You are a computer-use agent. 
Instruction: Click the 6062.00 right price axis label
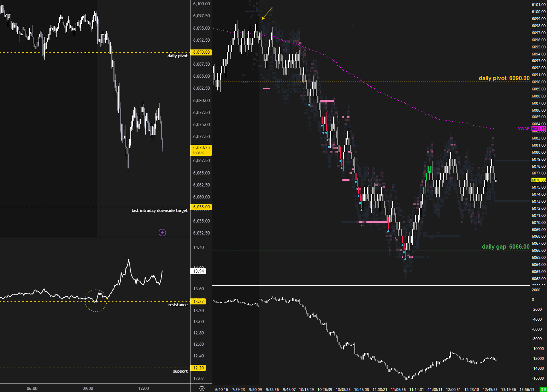coord(539,279)
